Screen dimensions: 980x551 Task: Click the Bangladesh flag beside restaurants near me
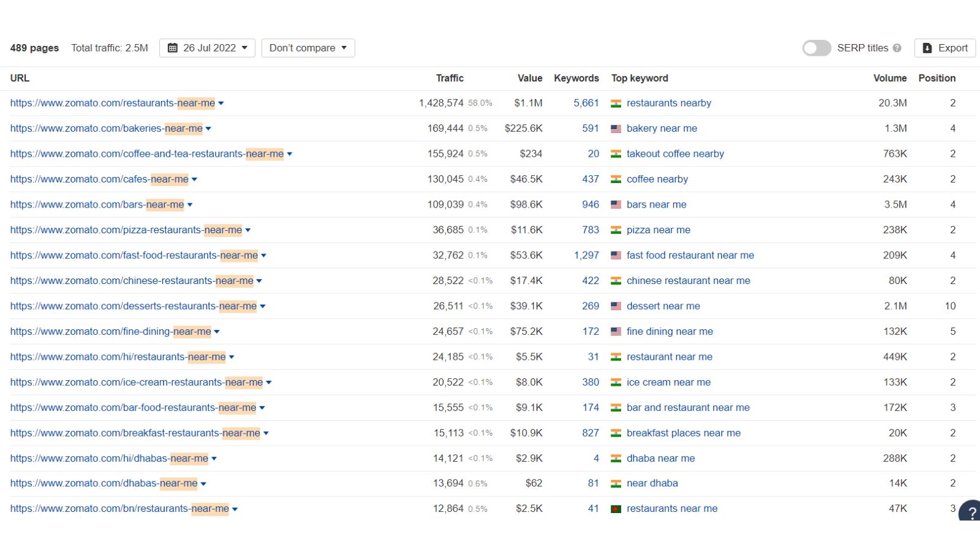pos(616,509)
